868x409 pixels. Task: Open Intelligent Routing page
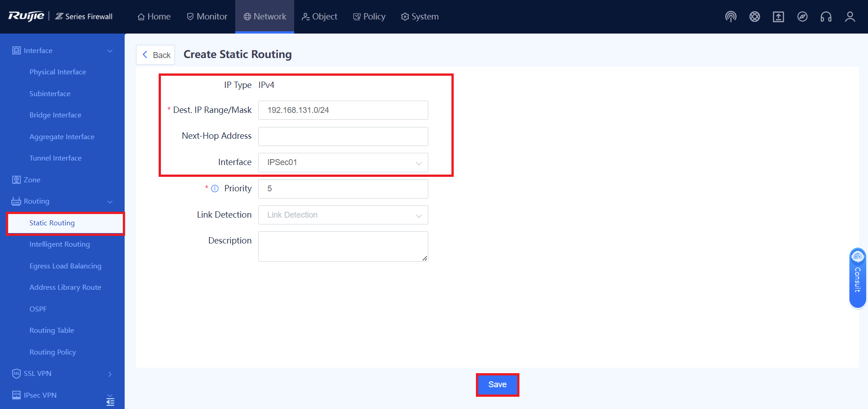[x=59, y=244]
